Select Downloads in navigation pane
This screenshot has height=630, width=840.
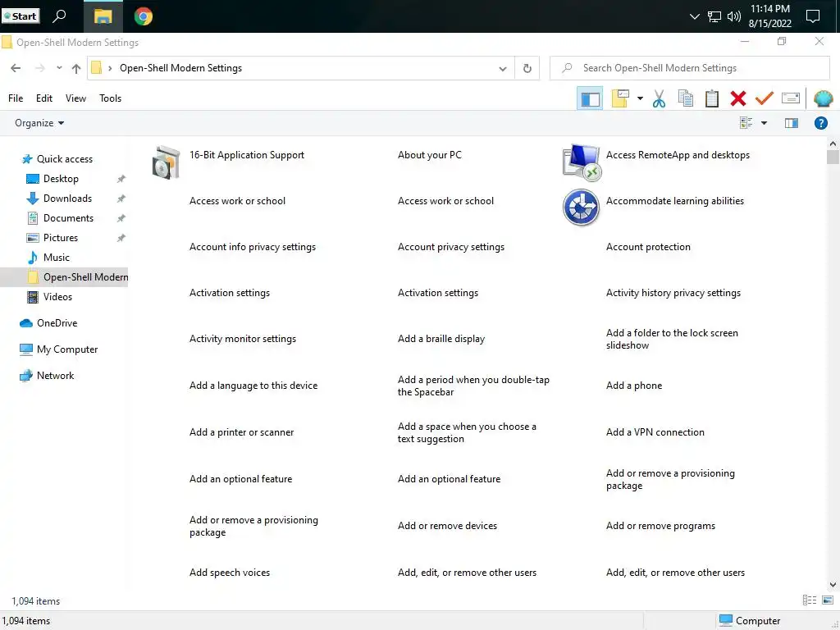pyautogui.click(x=67, y=199)
